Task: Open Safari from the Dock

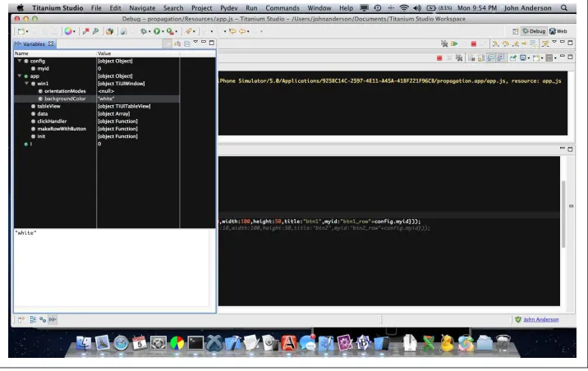Action: coord(121,343)
